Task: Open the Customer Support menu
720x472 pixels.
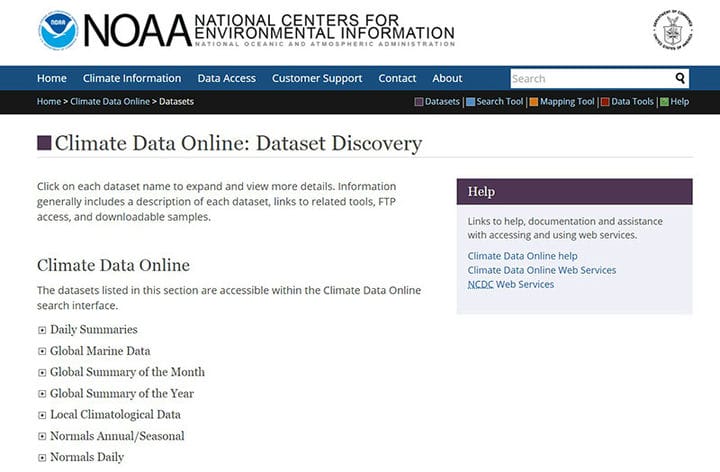Action: coord(317,79)
